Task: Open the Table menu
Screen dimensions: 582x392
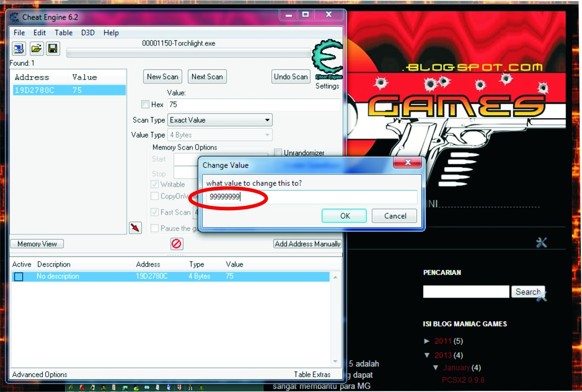Action: tap(64, 33)
